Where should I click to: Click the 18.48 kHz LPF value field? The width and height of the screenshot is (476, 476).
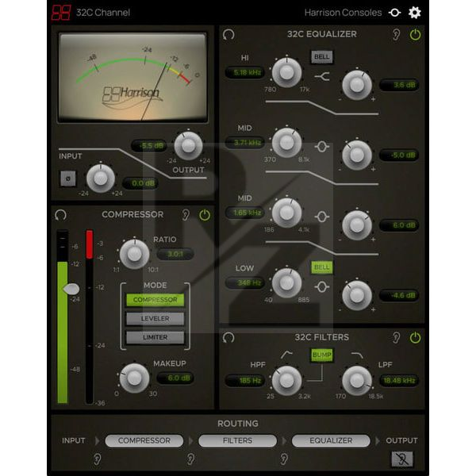tap(399, 380)
